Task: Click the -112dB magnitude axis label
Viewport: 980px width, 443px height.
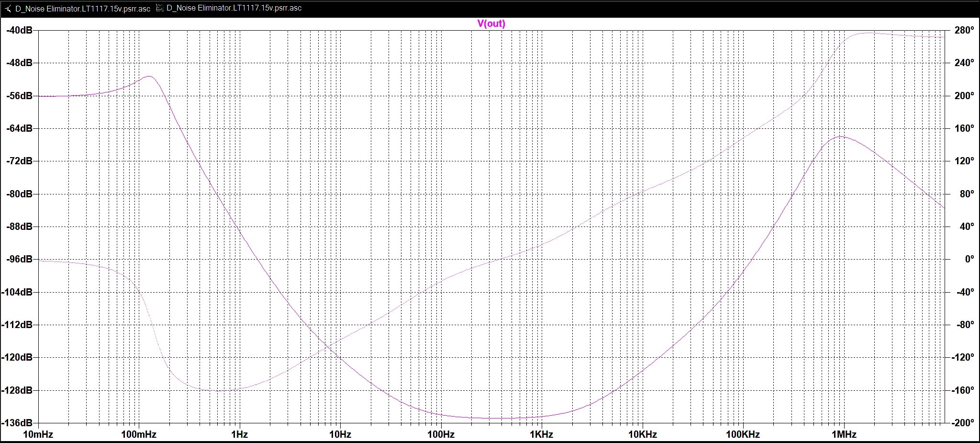Action: click(x=17, y=325)
